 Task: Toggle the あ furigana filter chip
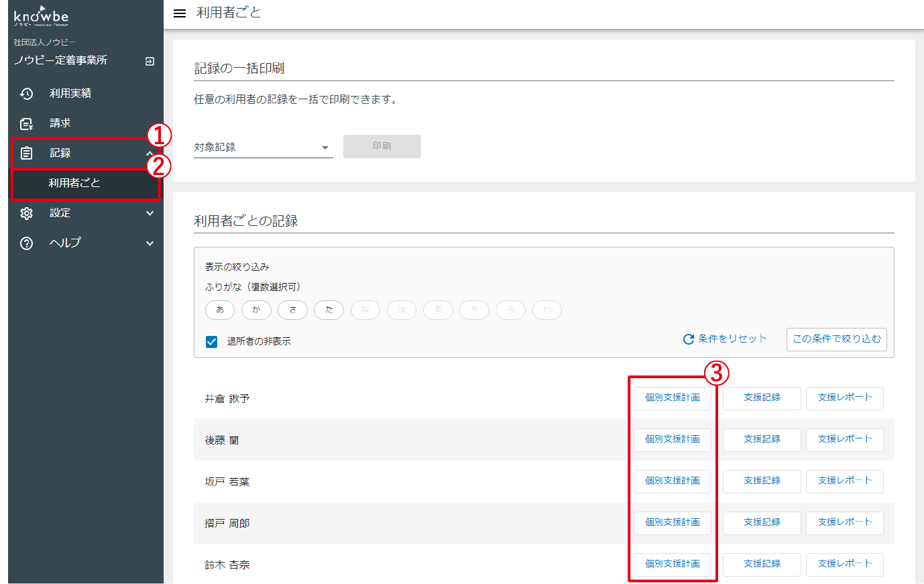click(x=220, y=310)
